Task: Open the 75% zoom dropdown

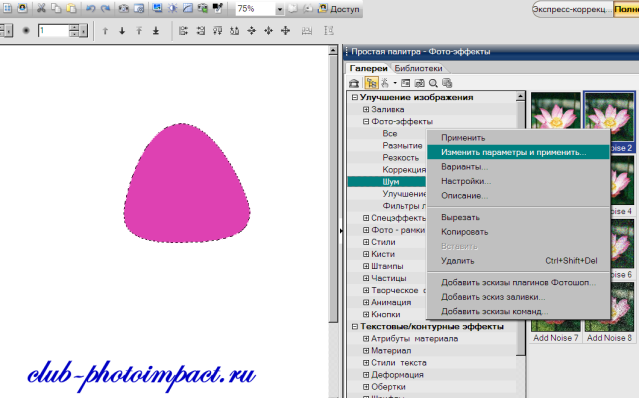Action: [280, 9]
